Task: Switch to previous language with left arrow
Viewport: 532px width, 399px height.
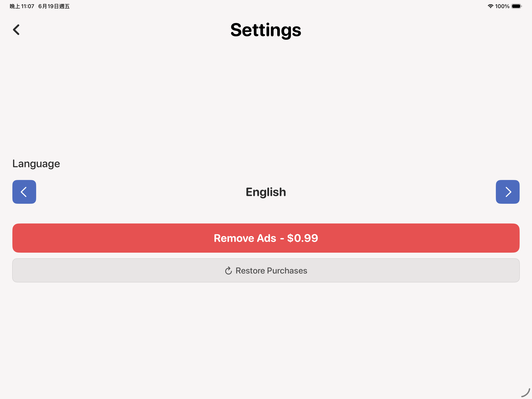Action: [24, 192]
